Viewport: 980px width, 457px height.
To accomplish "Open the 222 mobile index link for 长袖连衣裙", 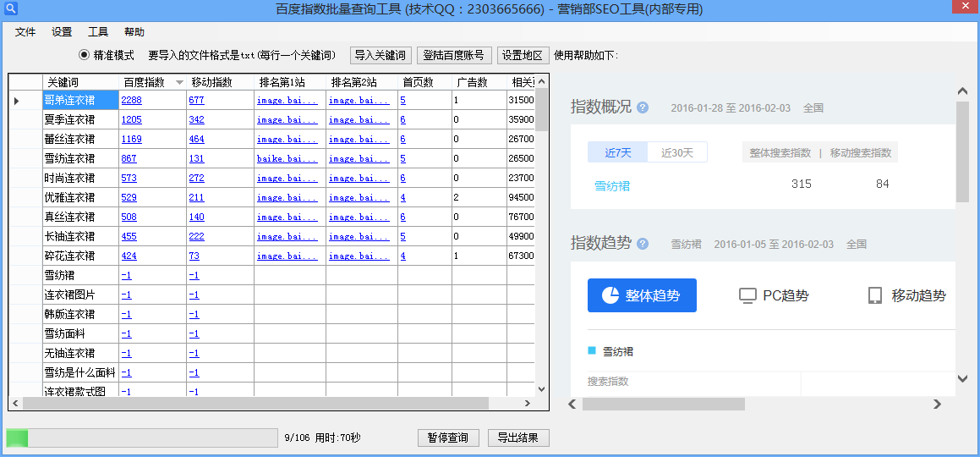I will pos(196,236).
